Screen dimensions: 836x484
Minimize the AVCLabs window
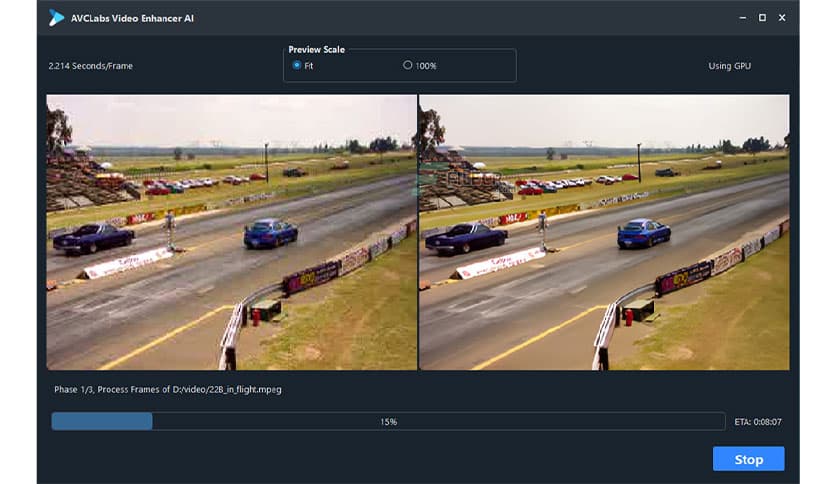[743, 18]
